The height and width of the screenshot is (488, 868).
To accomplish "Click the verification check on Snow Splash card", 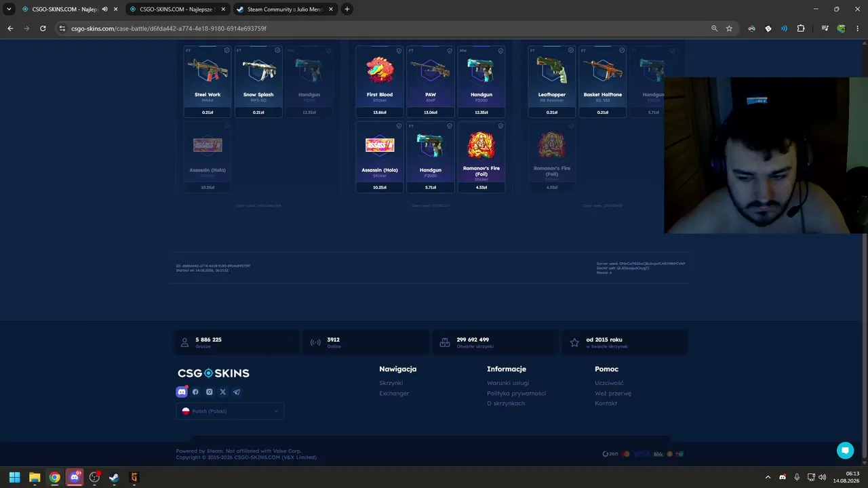I will click(277, 50).
